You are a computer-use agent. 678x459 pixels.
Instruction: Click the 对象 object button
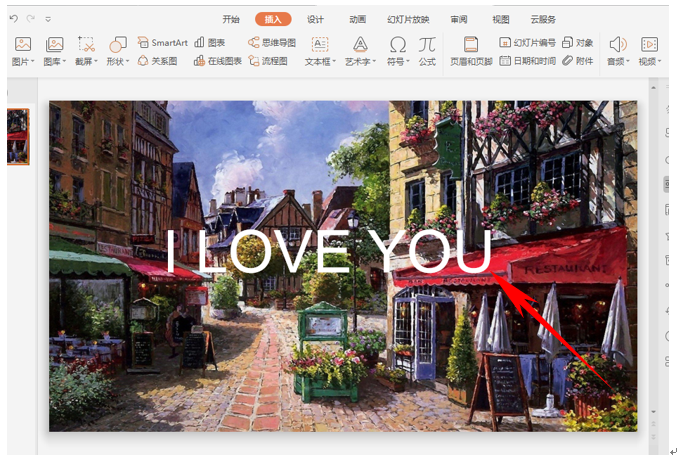(x=578, y=42)
